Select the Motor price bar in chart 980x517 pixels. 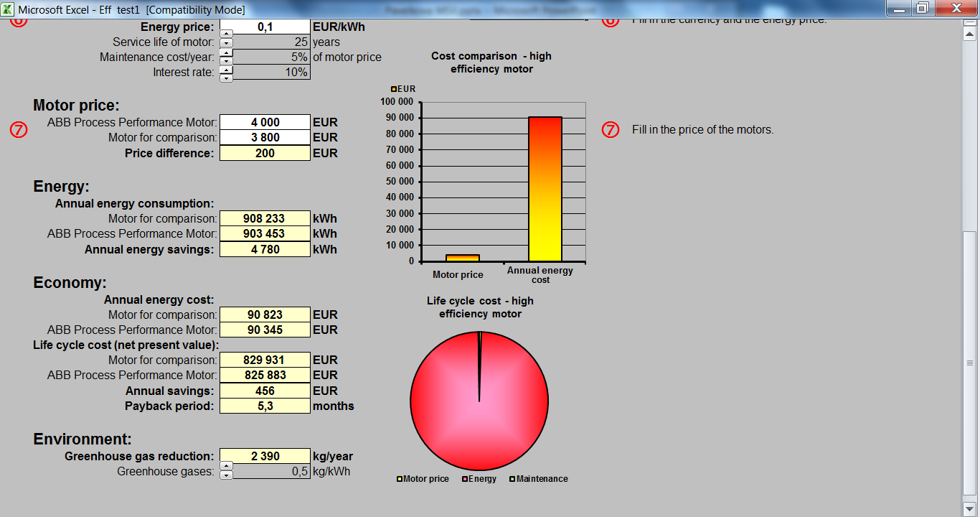click(463, 258)
